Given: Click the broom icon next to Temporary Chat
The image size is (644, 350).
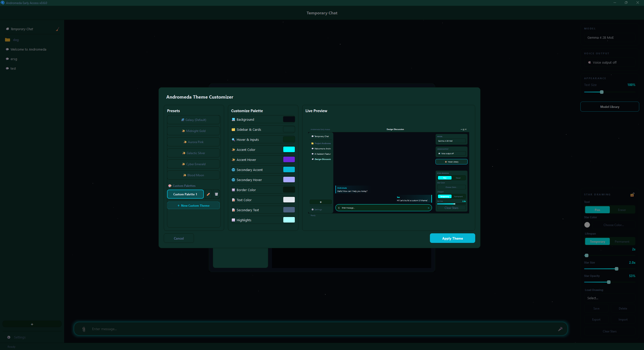Looking at the screenshot, I should [x=57, y=29].
